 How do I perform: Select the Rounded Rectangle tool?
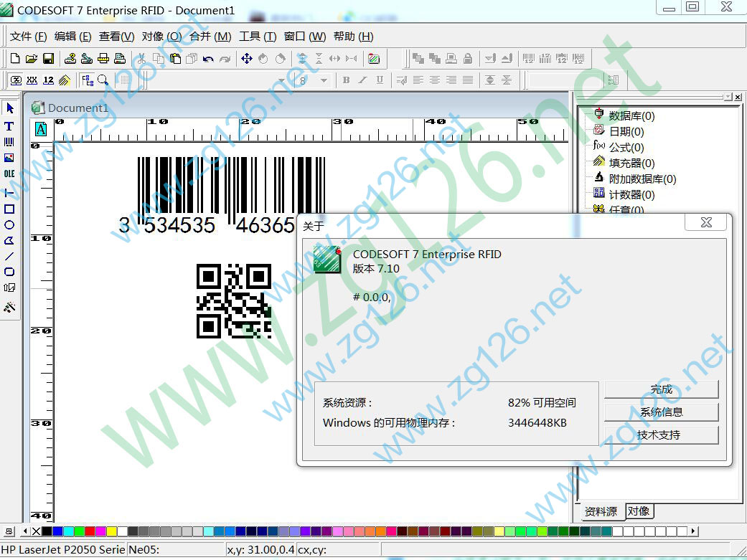coord(9,272)
